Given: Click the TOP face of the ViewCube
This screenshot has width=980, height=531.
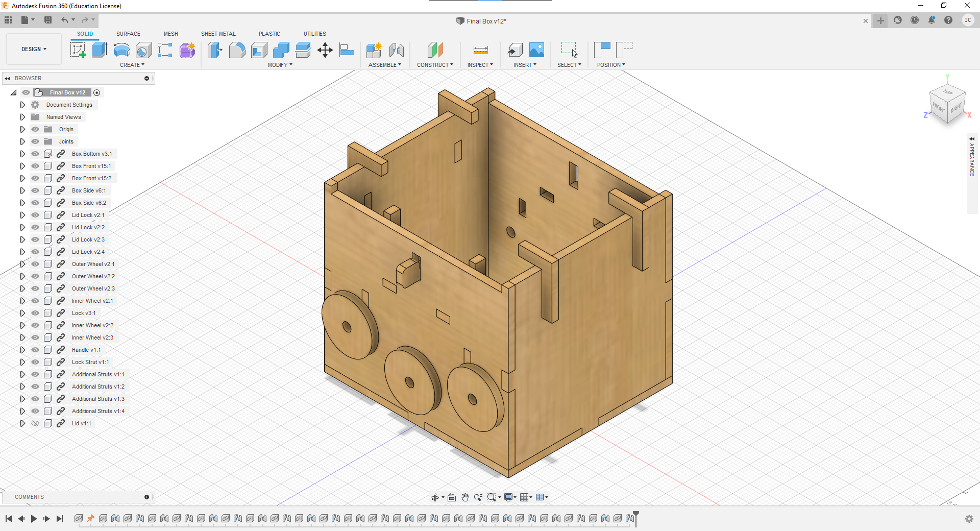Looking at the screenshot, I should click(948, 93).
